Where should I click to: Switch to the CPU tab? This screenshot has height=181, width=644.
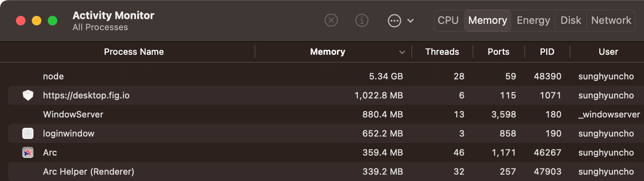tap(448, 20)
